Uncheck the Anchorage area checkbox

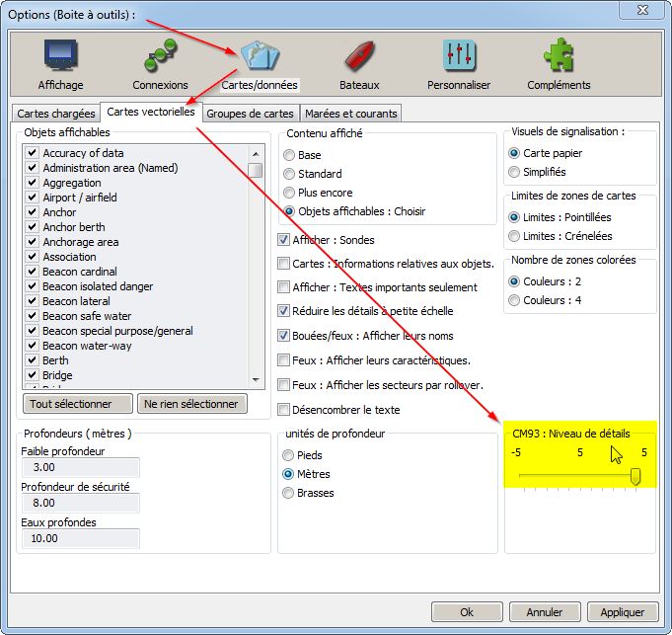33,242
